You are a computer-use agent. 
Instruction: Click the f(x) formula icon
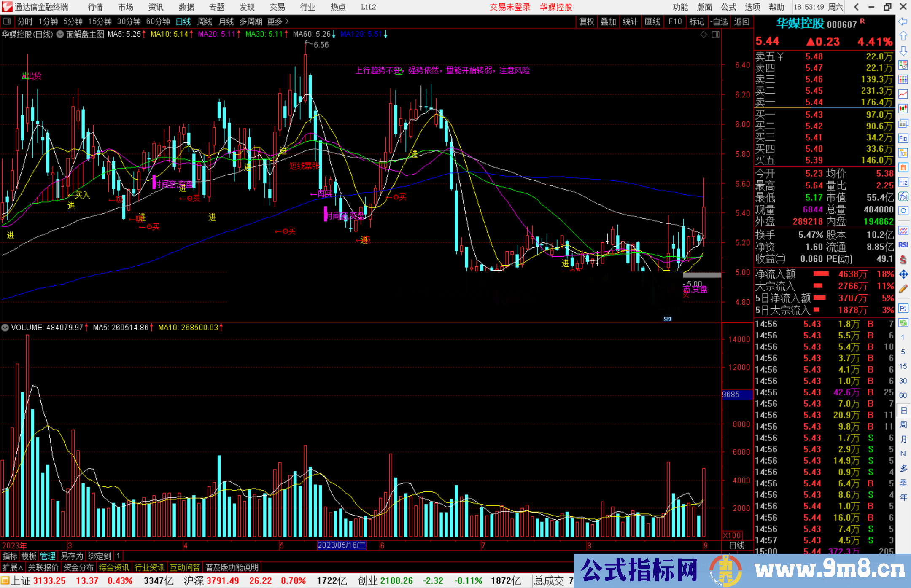click(903, 196)
